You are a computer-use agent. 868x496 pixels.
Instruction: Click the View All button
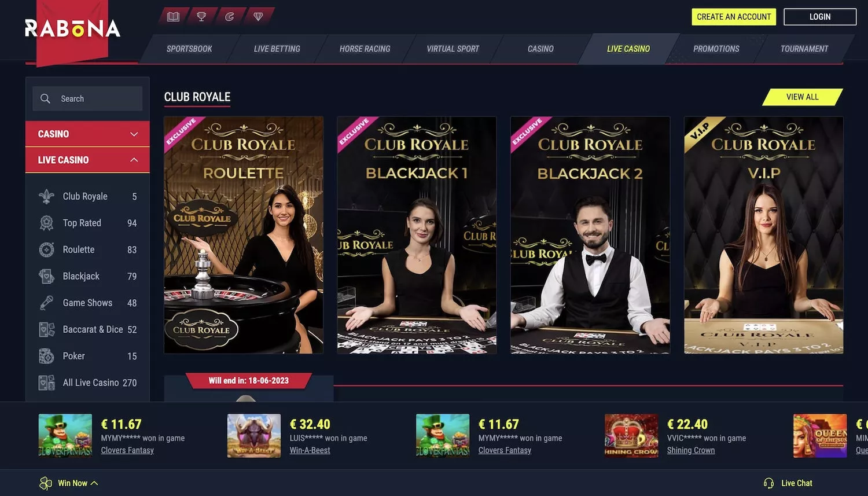[x=802, y=97]
